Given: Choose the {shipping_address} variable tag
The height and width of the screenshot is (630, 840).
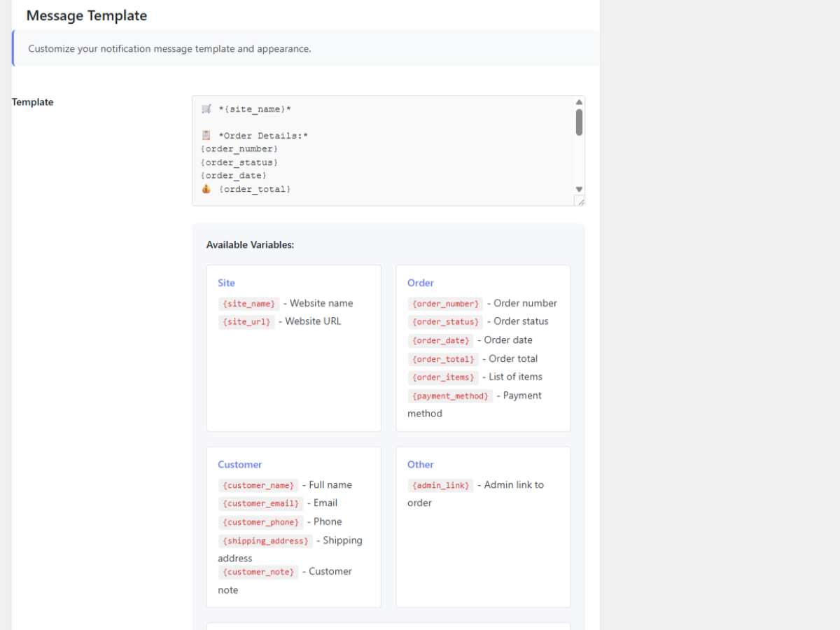Looking at the screenshot, I should coord(265,541).
